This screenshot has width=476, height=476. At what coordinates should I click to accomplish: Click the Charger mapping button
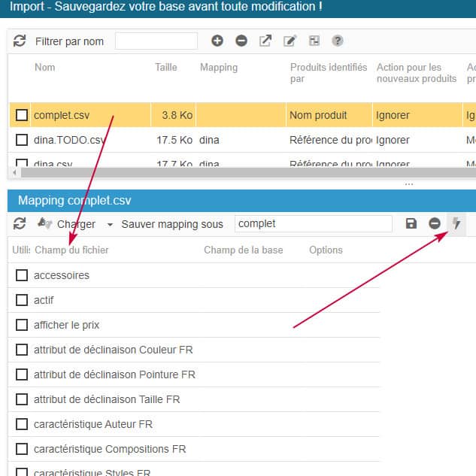[68, 224]
